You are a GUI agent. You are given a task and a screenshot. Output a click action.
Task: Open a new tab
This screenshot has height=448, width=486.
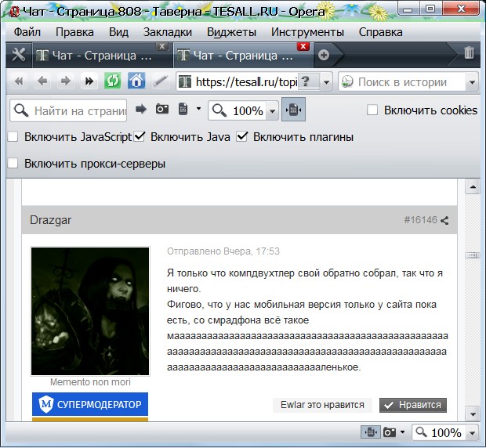[324, 55]
